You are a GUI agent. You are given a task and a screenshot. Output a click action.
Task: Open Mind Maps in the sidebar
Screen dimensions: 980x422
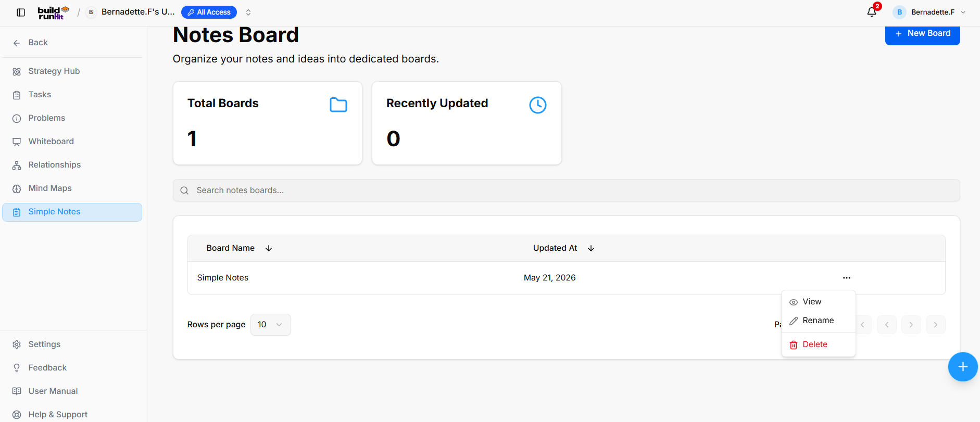click(72, 188)
